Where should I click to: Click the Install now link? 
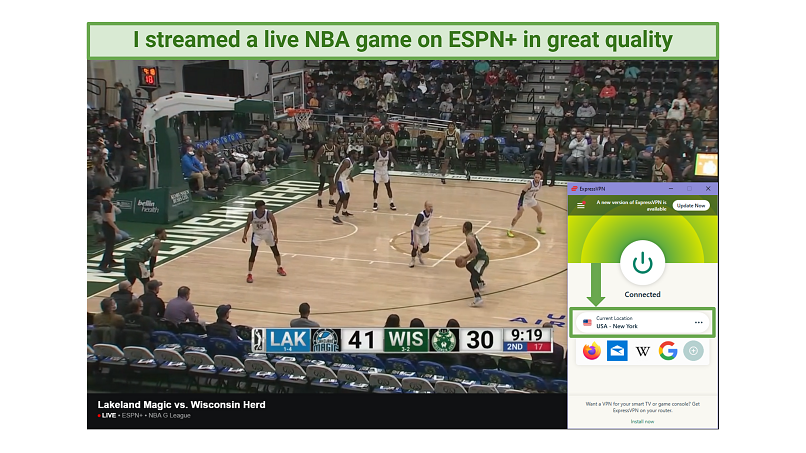point(643,422)
